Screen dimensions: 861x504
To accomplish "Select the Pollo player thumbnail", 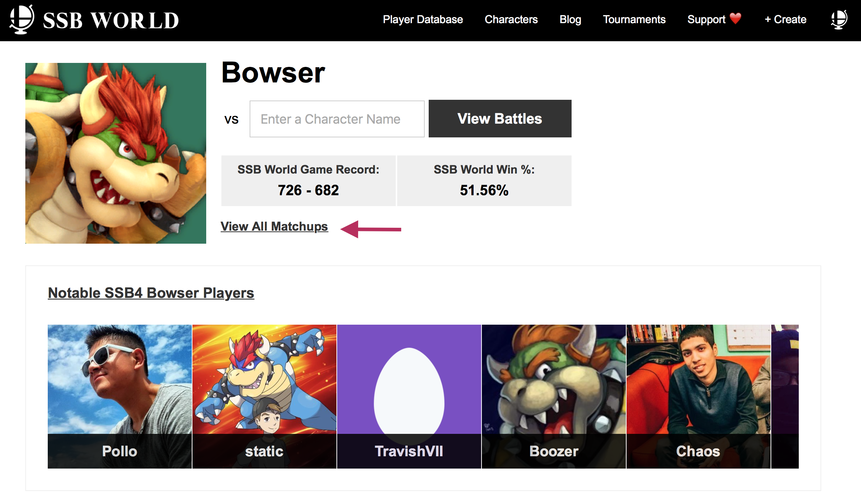I will point(120,397).
